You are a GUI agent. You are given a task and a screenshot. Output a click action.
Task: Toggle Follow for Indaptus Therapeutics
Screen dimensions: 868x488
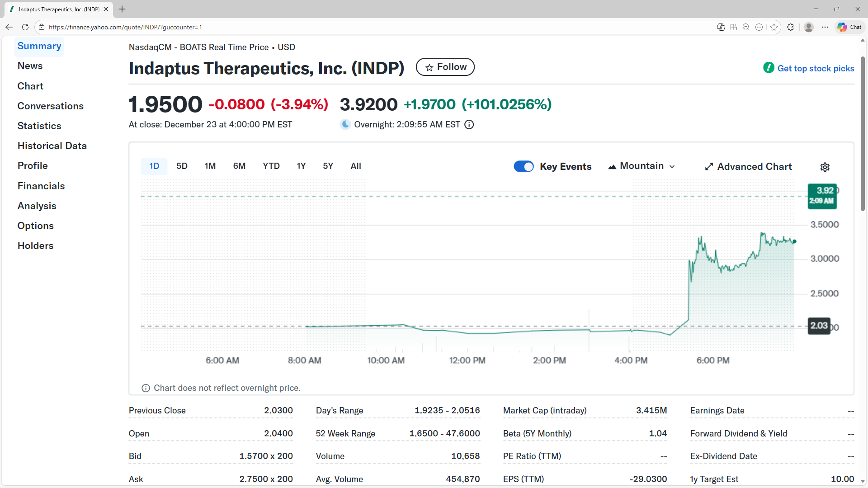[x=445, y=67]
